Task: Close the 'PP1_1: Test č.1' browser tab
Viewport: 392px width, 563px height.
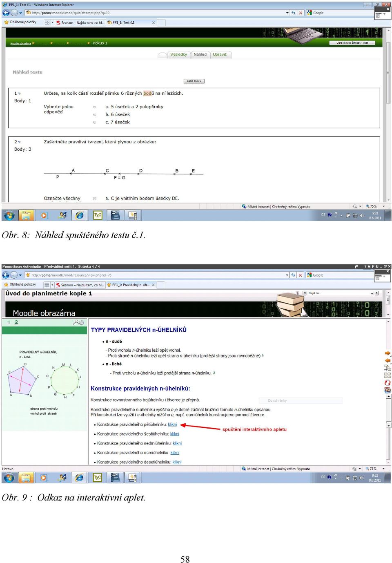Action: point(154,22)
